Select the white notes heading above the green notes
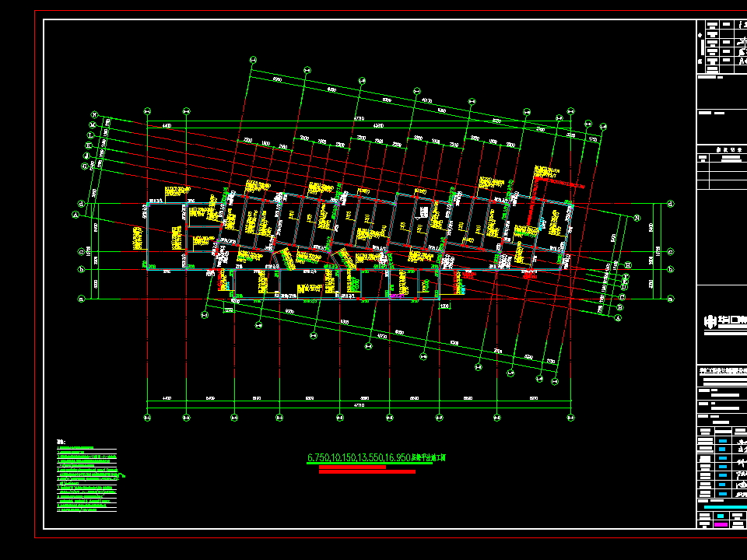 60,443
